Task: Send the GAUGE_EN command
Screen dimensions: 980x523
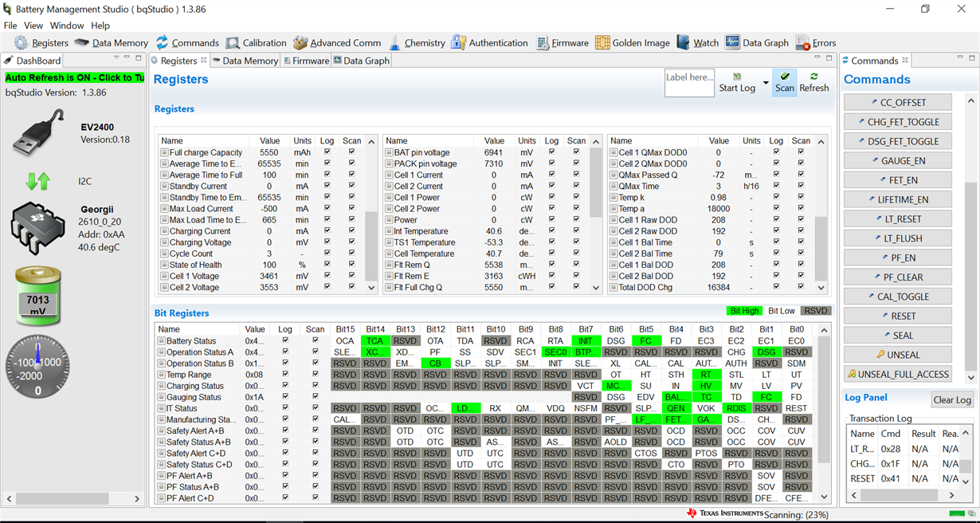Action: tap(897, 160)
